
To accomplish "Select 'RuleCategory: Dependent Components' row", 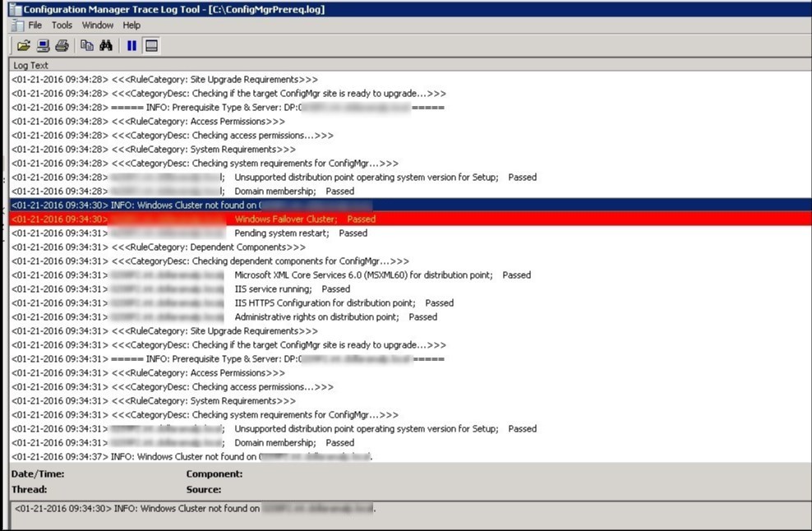I will [410, 247].
